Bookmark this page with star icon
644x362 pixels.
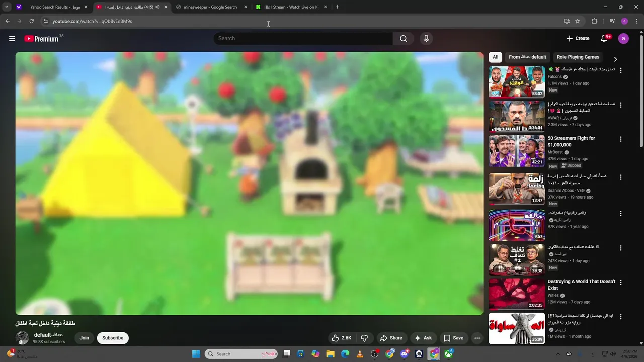click(x=578, y=21)
